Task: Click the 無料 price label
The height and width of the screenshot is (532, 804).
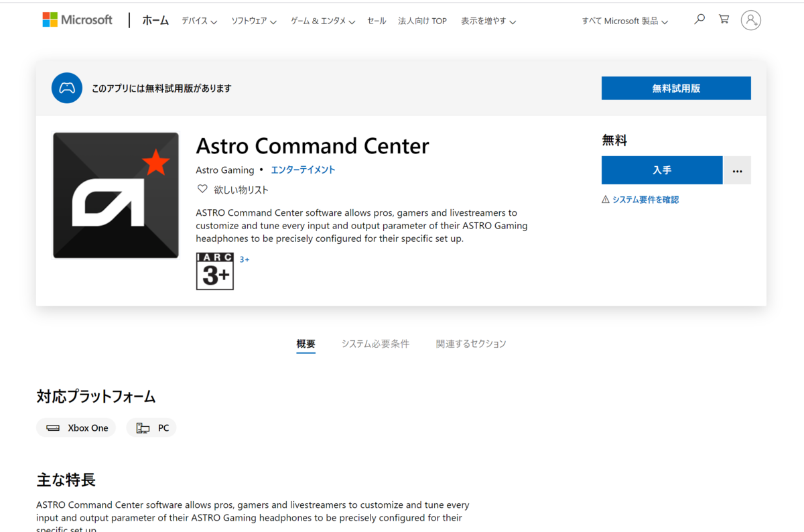Action: tap(614, 140)
